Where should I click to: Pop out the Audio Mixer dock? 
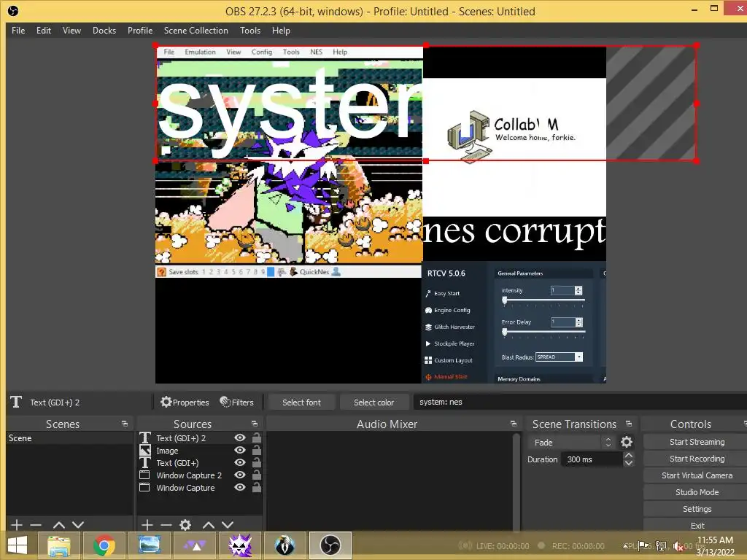click(513, 424)
